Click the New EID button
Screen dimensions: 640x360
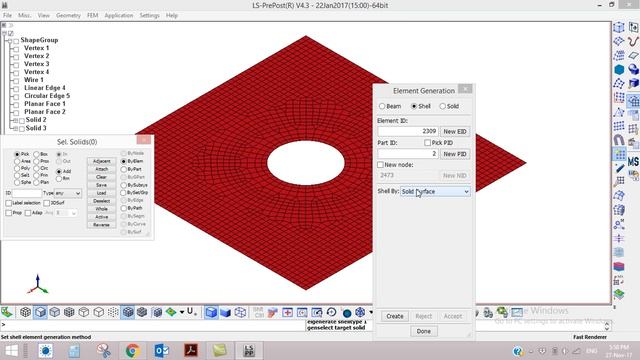(455, 131)
